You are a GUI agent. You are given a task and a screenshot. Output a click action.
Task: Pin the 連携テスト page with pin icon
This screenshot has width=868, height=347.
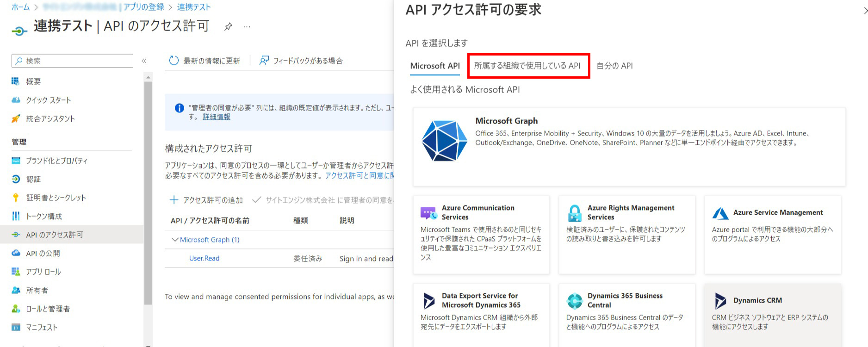[x=228, y=27]
